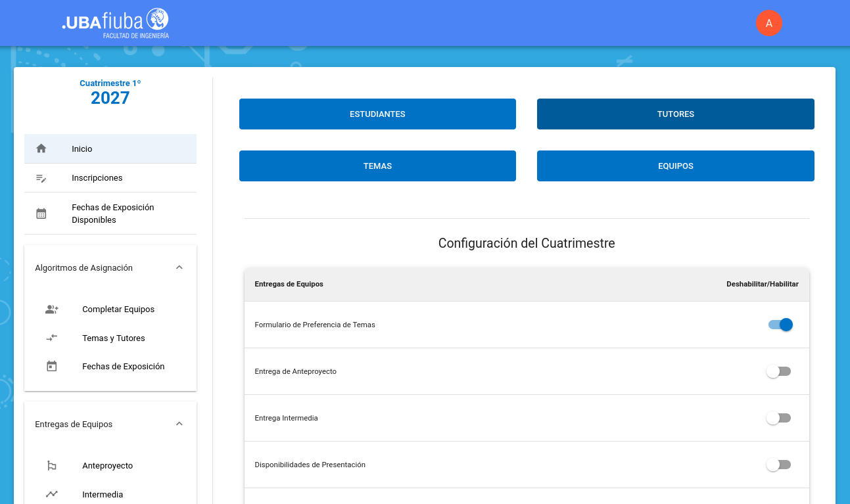Click the UBA fiuba logo

pos(115,23)
